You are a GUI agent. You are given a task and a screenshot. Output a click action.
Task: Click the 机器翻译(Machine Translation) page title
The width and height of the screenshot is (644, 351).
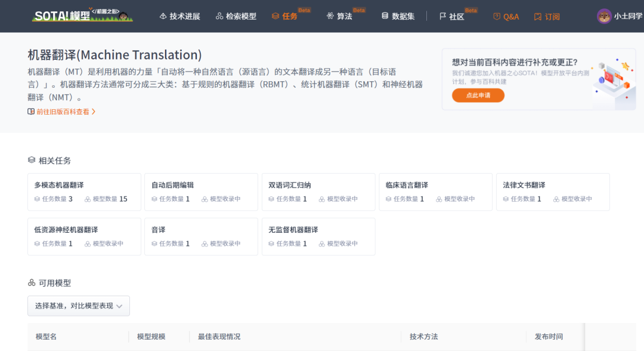coord(114,55)
